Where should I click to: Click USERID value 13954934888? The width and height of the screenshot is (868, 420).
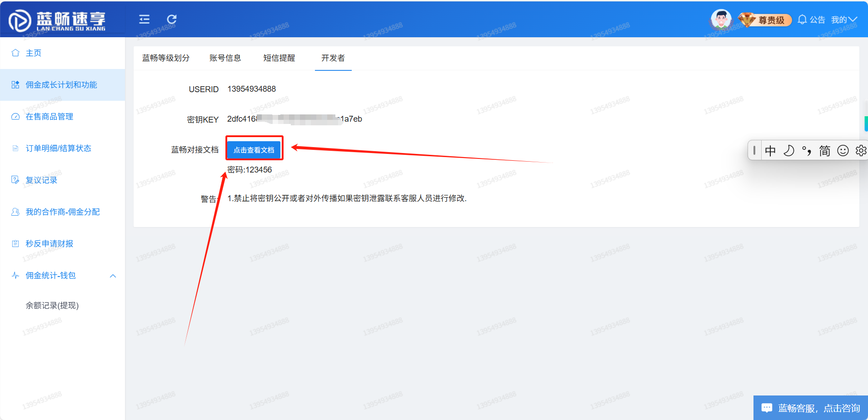(252, 89)
